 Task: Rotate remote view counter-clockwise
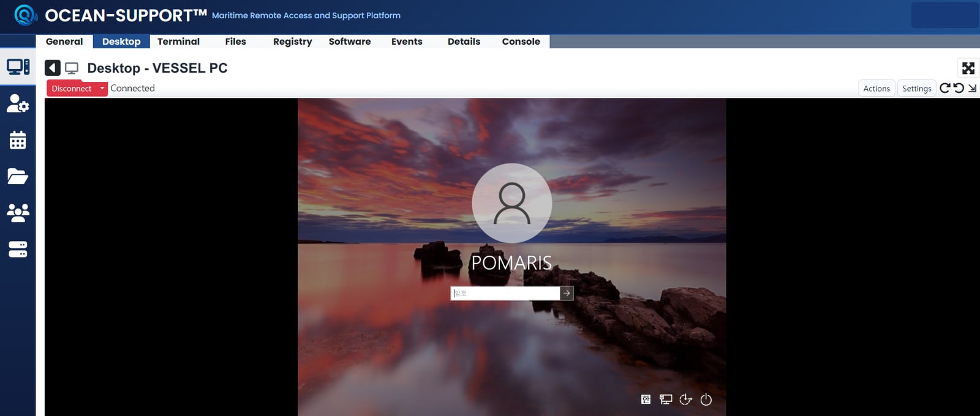pos(959,88)
